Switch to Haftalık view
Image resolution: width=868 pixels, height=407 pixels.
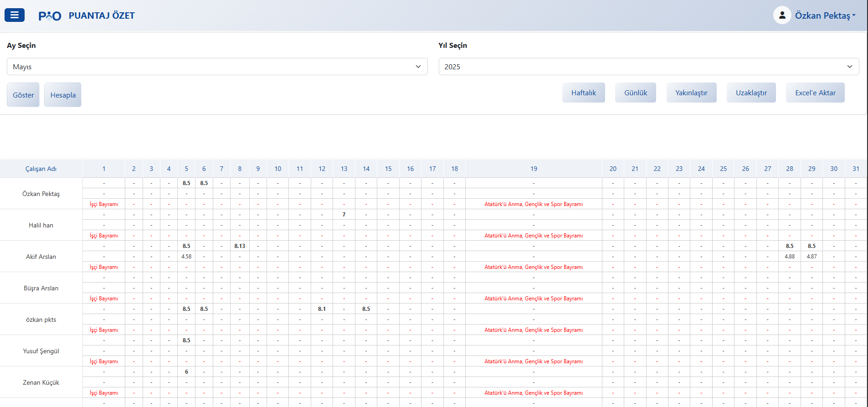pos(583,93)
